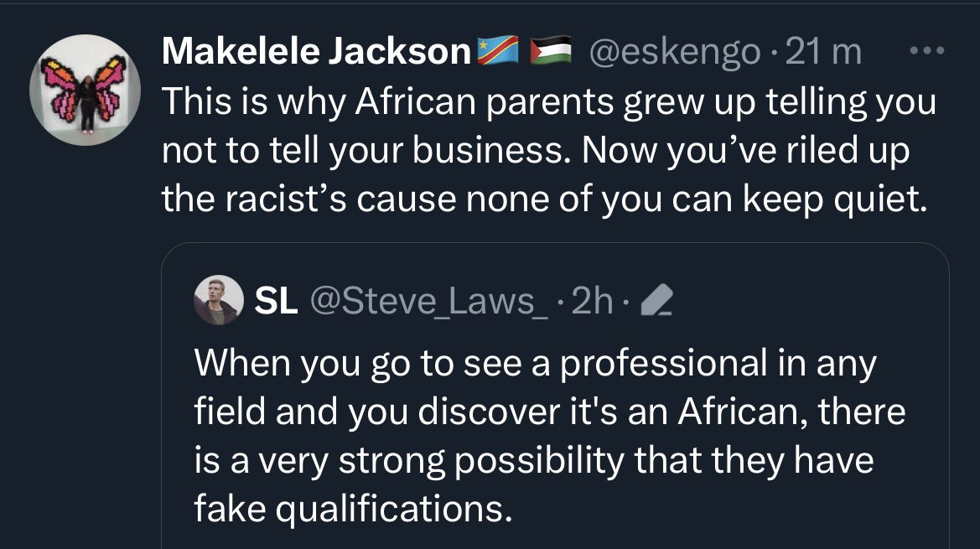Click the 2h timestamp on quoted tweet
Image resolution: width=980 pixels, height=549 pixels.
coord(592,301)
